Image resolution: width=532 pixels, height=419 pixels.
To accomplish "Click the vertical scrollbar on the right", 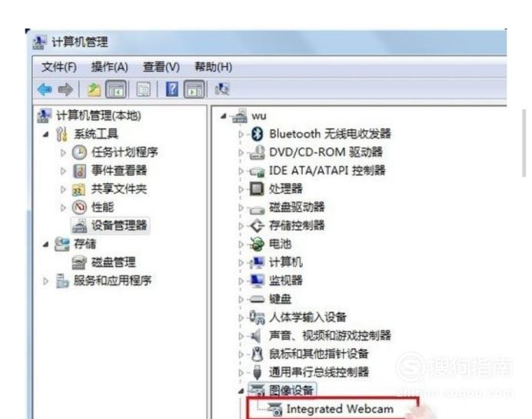I will pyautogui.click(x=524, y=142).
